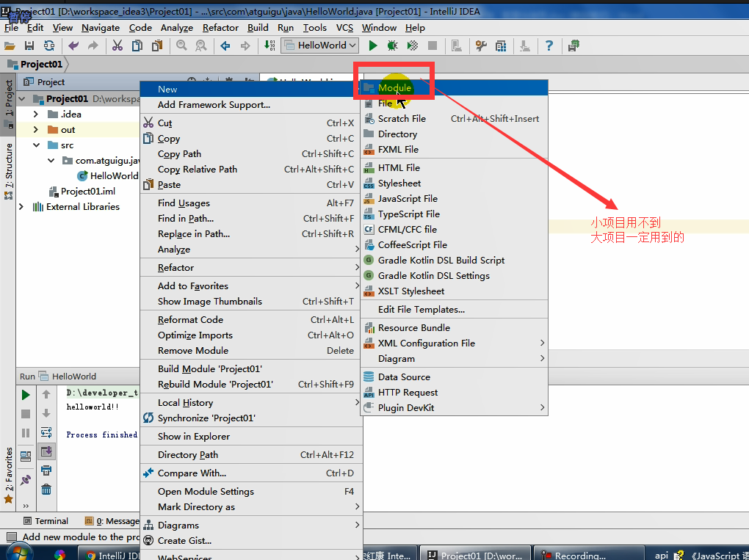749x560 pixels.
Task: Click the Run with Coverage icon
Action: pyautogui.click(x=412, y=46)
